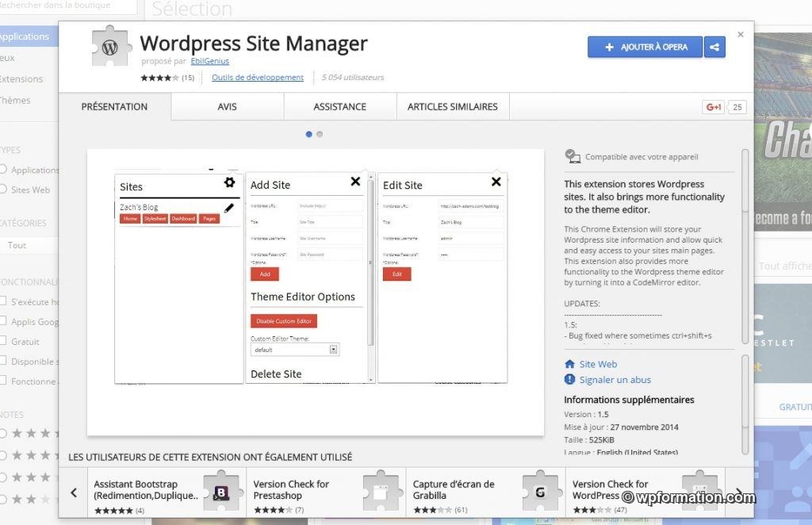Close the extension details dialog

pos(741,34)
